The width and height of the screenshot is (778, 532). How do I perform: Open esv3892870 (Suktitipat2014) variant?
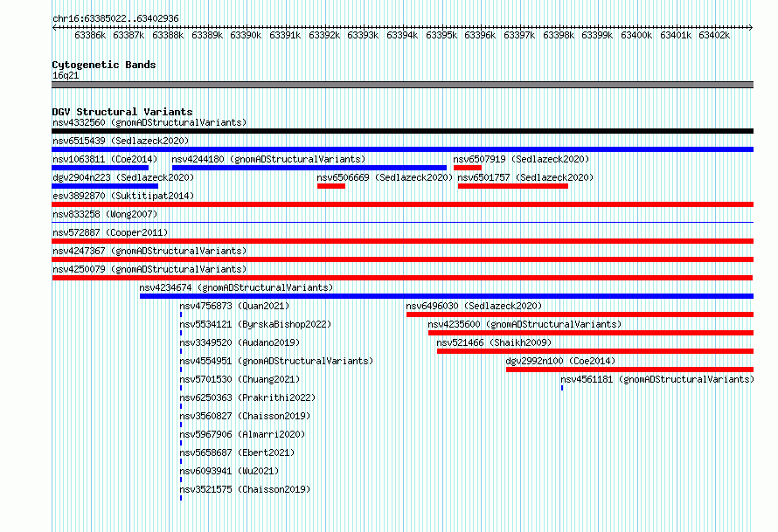[123, 196]
